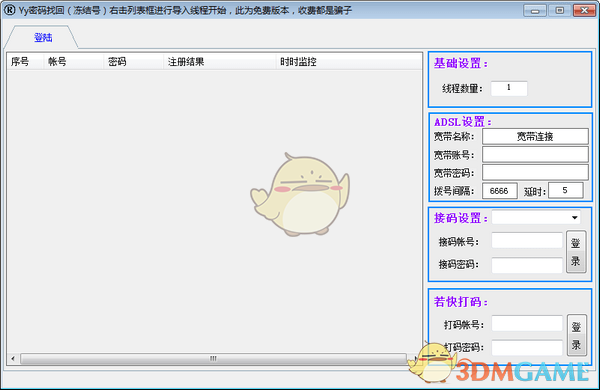
Task: Click the horizontal scrollbar thumb of the list
Action: tap(213, 359)
